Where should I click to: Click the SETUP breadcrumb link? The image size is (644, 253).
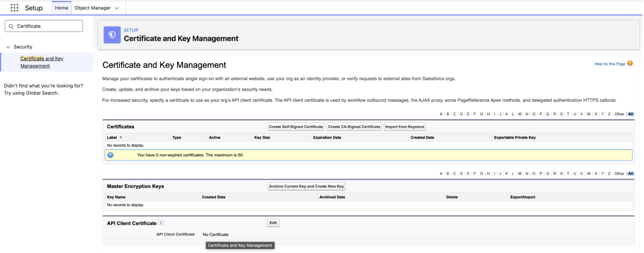(x=131, y=30)
